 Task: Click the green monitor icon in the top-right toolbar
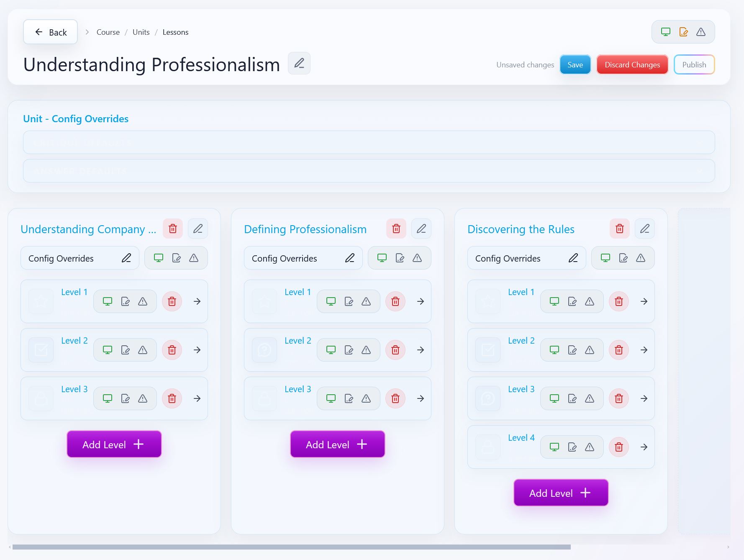click(666, 31)
